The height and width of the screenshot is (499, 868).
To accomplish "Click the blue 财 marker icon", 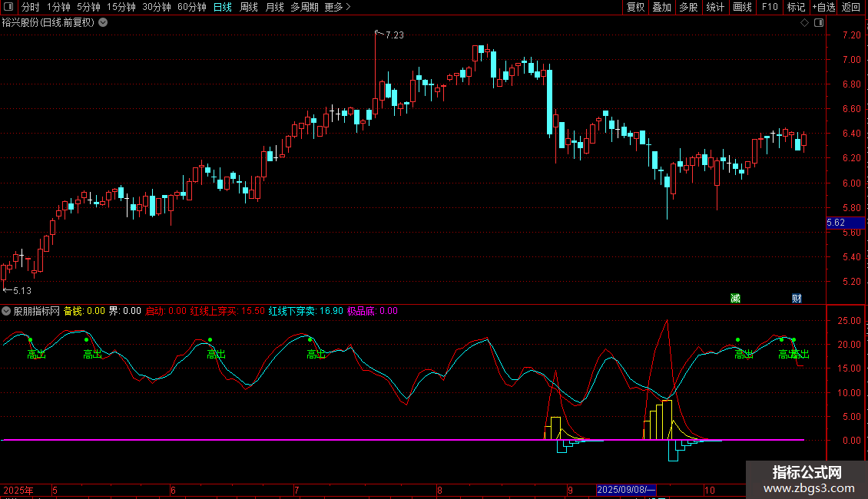I will click(x=797, y=298).
